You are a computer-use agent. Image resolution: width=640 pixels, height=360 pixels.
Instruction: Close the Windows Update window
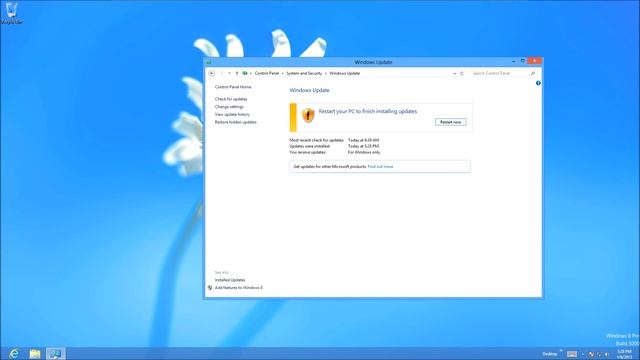pos(534,61)
